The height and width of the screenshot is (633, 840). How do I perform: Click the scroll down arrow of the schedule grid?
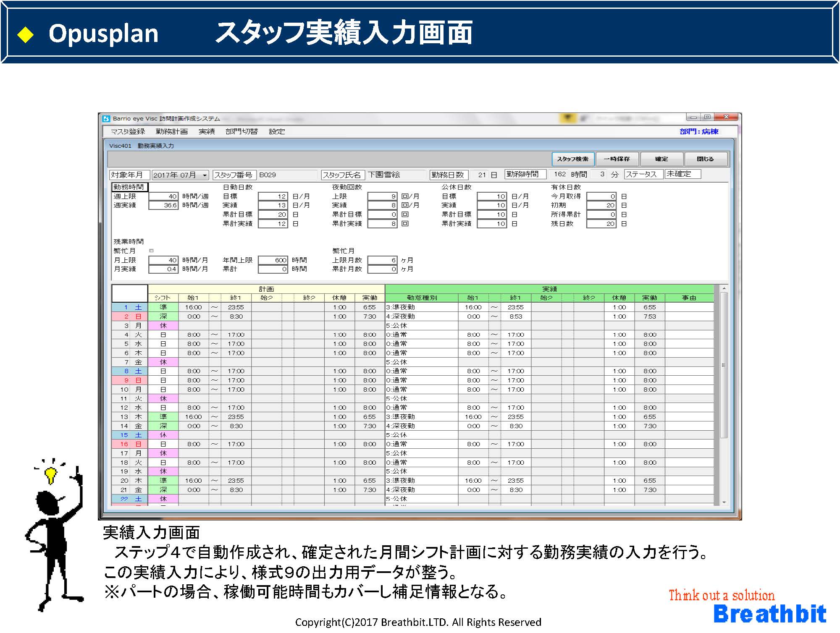[724, 502]
